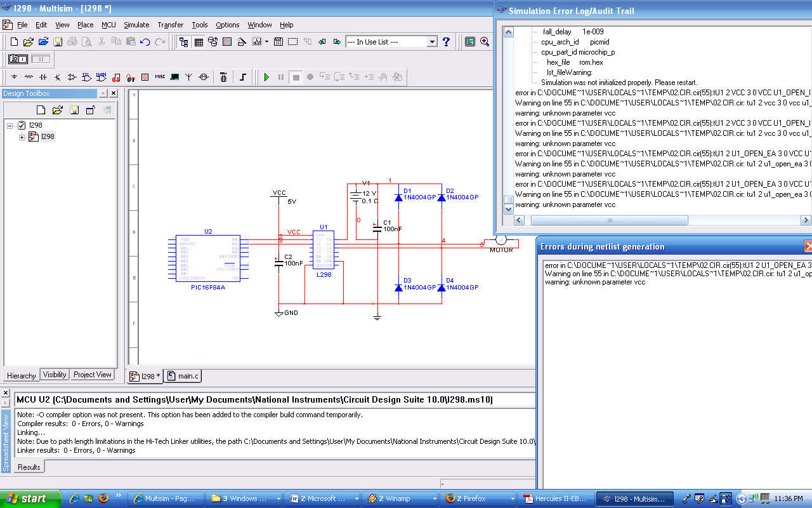812x508 pixels.
Task: Select the l298 schematic document tab
Action: 145,376
